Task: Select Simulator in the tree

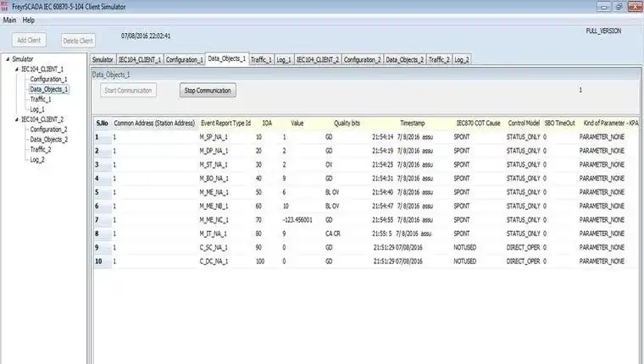Action: [23, 59]
